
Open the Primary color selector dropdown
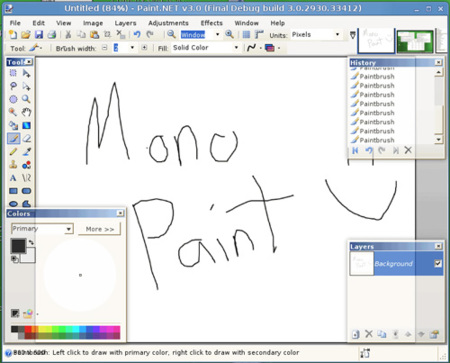click(69, 229)
